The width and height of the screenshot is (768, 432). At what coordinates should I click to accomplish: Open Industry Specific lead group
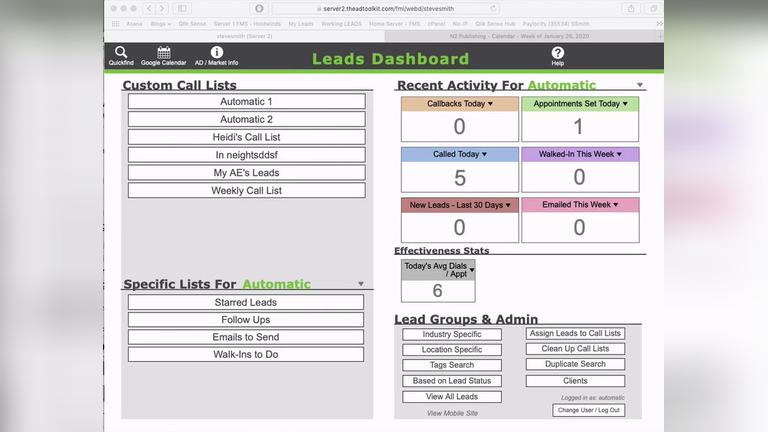coord(452,334)
